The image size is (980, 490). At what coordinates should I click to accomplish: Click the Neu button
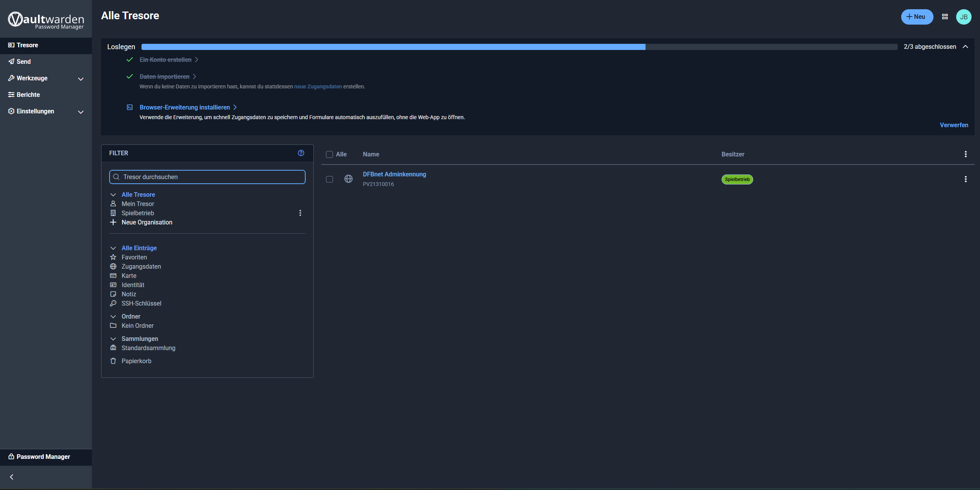point(917,17)
